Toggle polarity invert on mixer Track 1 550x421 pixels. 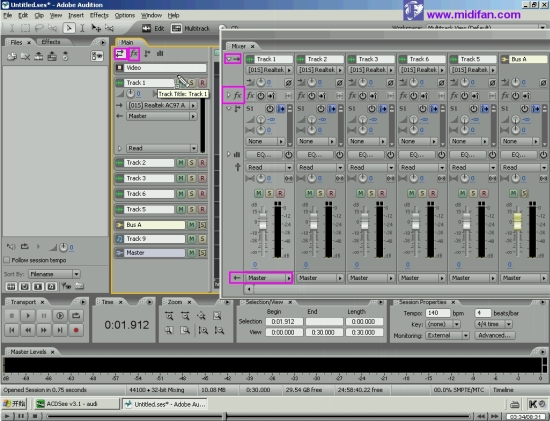(x=288, y=83)
